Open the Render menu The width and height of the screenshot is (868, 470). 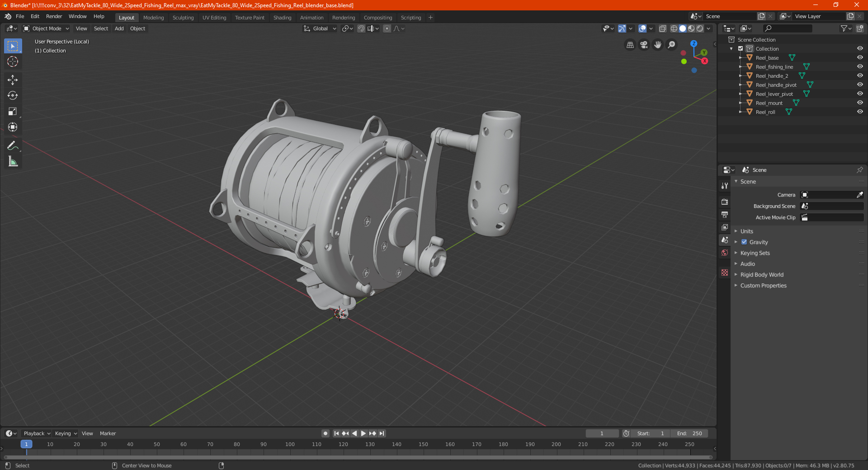pos(54,16)
